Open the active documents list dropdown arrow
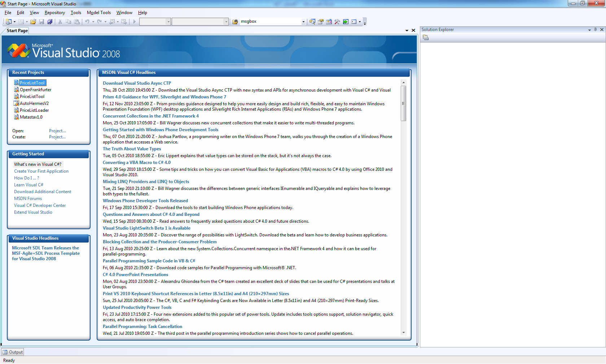606x364 pixels. click(x=407, y=31)
